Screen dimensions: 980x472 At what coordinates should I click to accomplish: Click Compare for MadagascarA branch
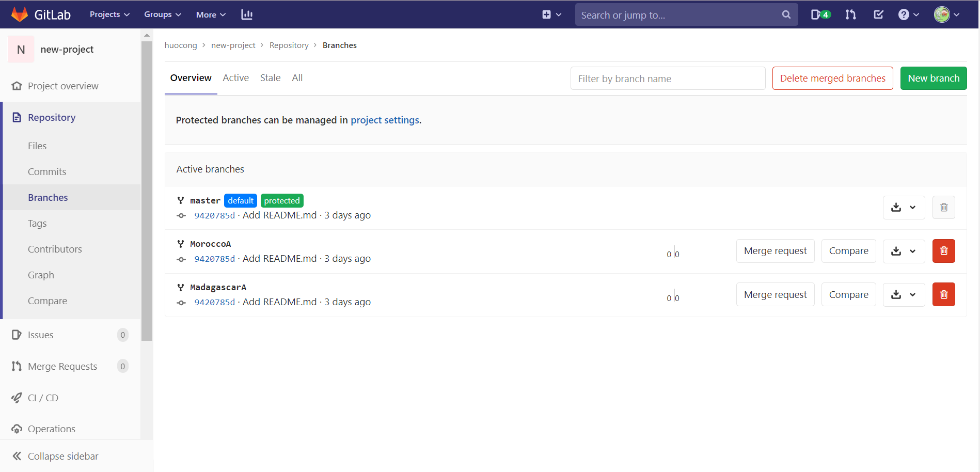point(848,294)
